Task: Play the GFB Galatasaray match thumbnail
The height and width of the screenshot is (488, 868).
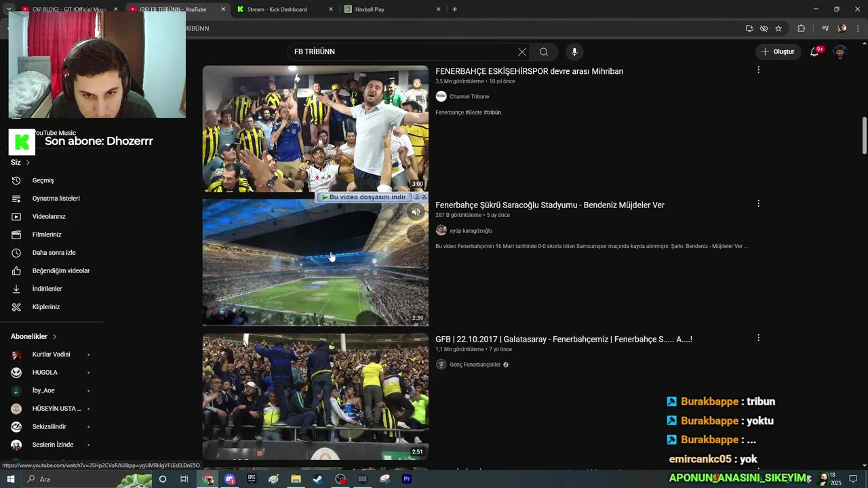Action: pos(315,396)
